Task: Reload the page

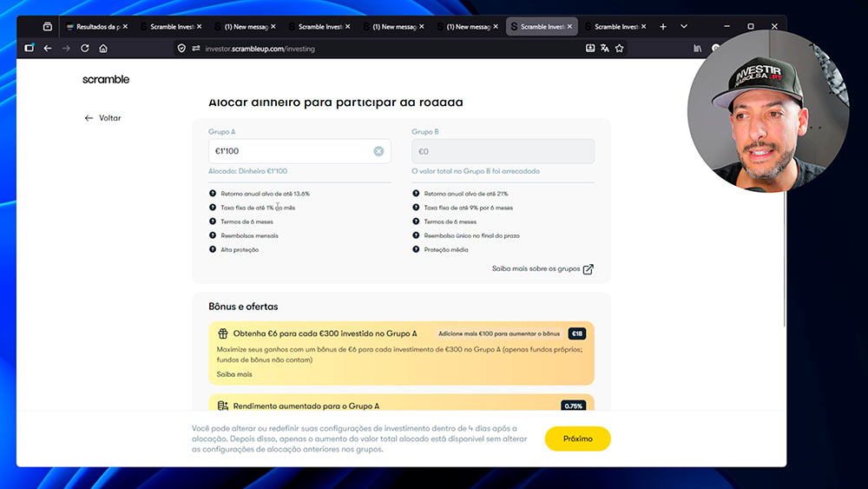Action: (85, 49)
